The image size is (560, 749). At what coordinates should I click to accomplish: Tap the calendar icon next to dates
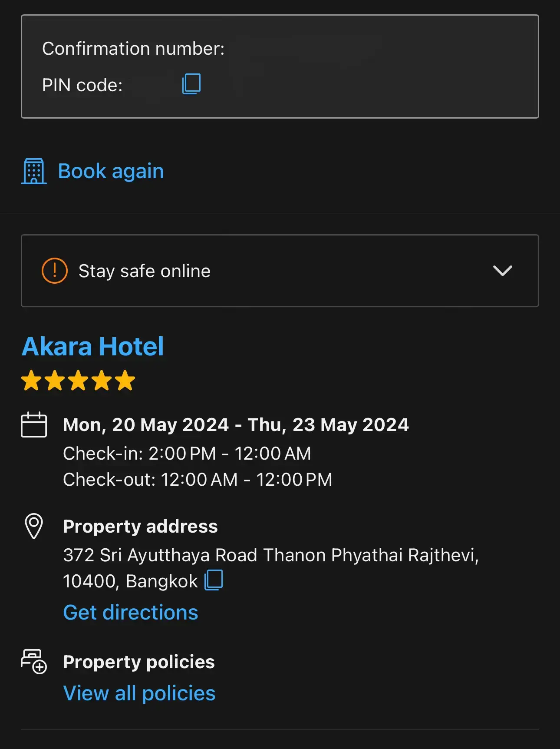34,424
